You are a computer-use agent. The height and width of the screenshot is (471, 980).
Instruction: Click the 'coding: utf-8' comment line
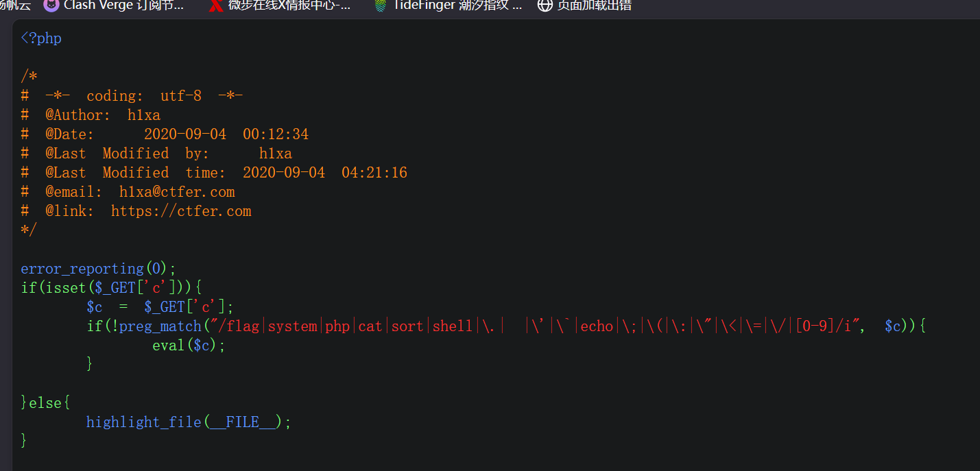click(x=132, y=96)
